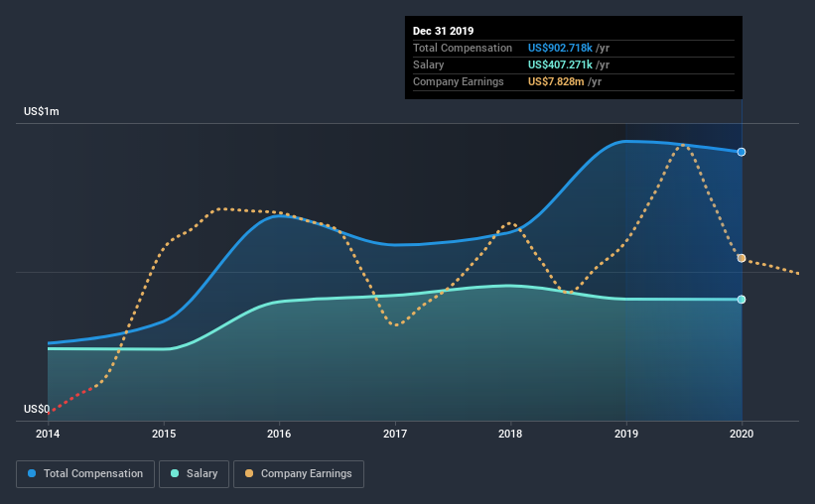
Task: Click the 2014 x-axis label
Action: [x=48, y=434]
